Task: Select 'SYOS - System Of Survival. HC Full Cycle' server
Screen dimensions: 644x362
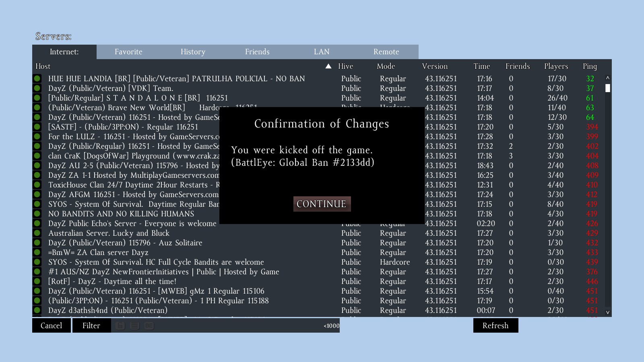Action: [x=156, y=262]
